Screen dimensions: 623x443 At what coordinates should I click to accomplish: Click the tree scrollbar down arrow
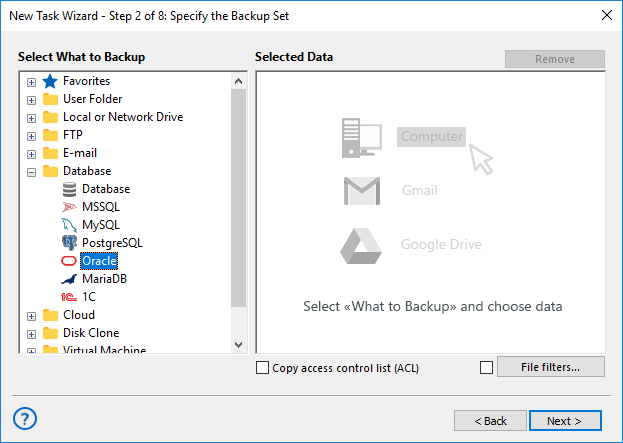pos(238,344)
